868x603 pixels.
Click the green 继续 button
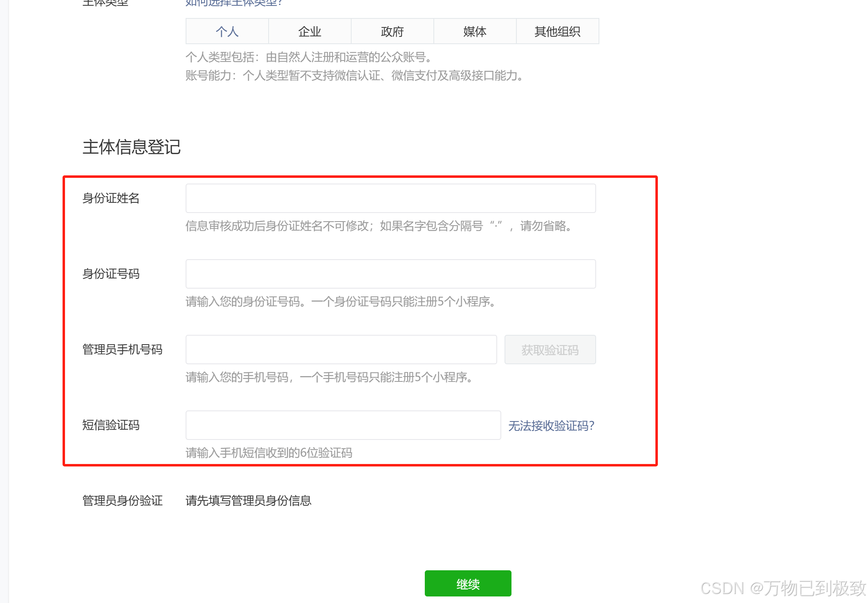468,583
